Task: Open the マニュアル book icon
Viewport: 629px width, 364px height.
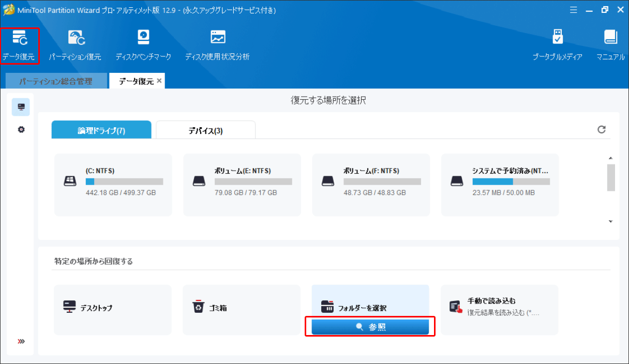Action: pos(610,45)
